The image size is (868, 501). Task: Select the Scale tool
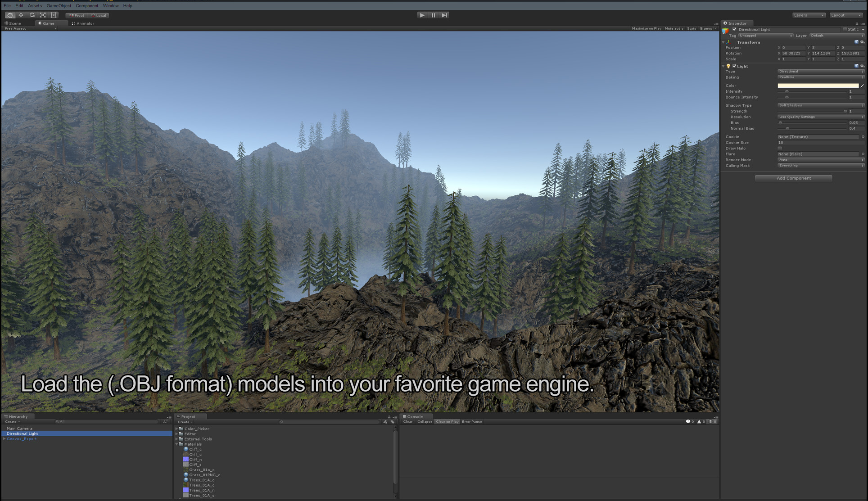pos(42,15)
